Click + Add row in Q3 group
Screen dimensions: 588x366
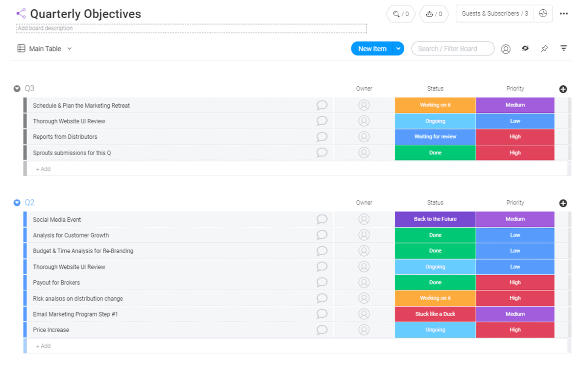click(x=43, y=169)
